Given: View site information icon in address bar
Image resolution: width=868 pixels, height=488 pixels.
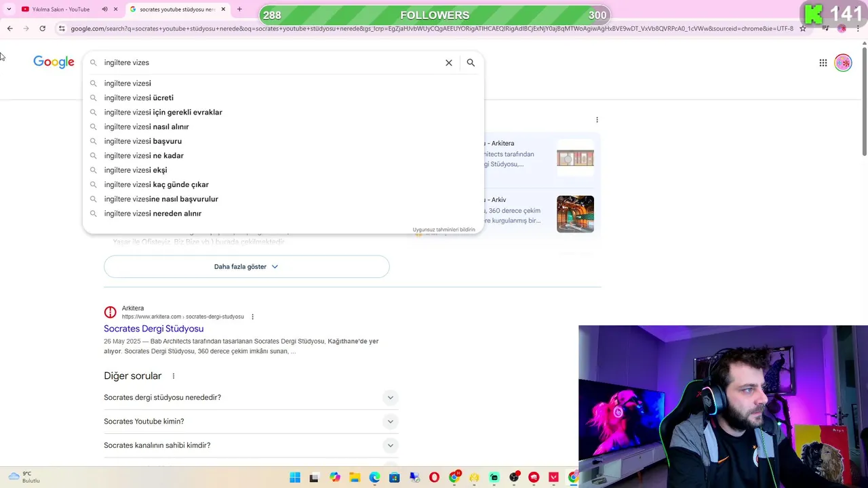Looking at the screenshot, I should 62,28.
